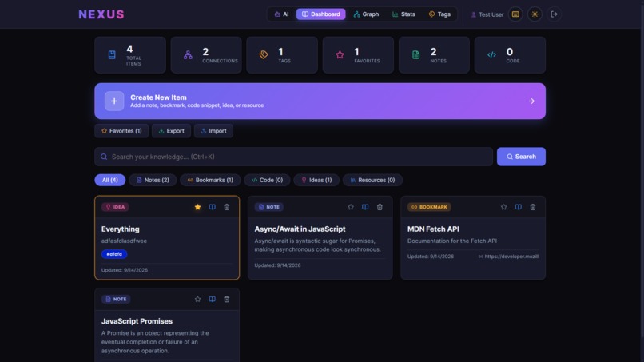644x362 pixels.
Task: Click the Total Items stat card
Action: point(130,55)
